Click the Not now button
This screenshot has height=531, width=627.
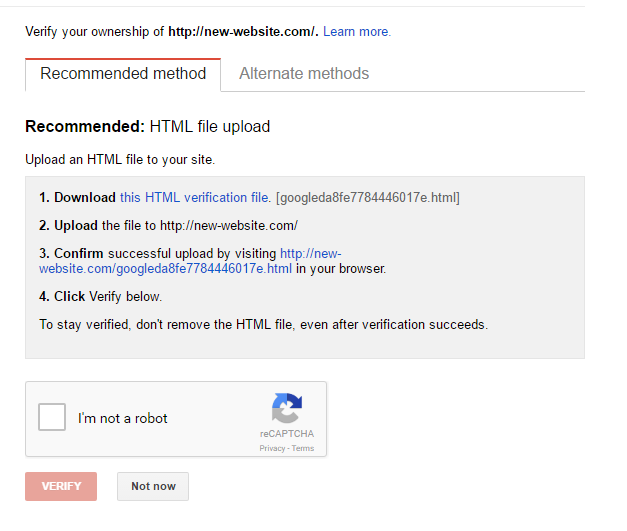point(153,486)
